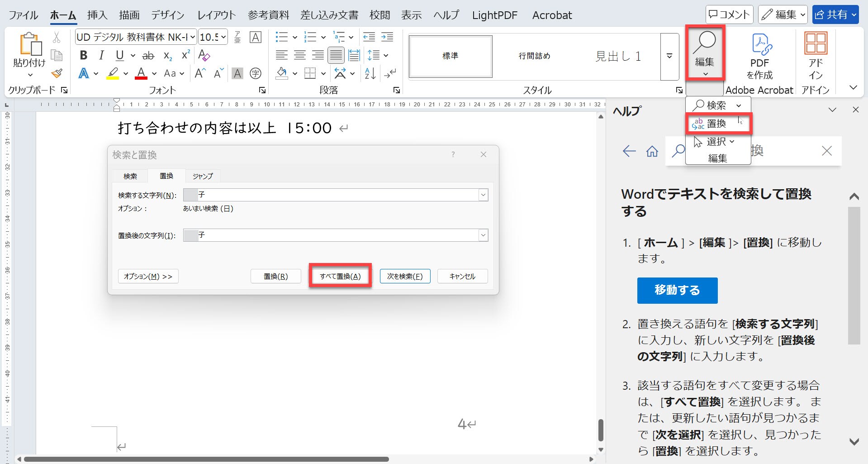Expand the styles gallery

click(x=669, y=56)
